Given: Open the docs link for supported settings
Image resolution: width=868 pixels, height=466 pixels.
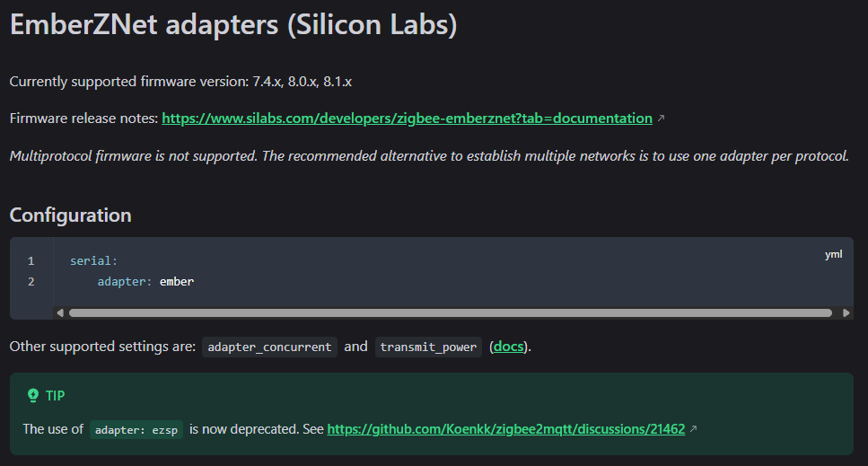Looking at the screenshot, I should (x=509, y=347).
